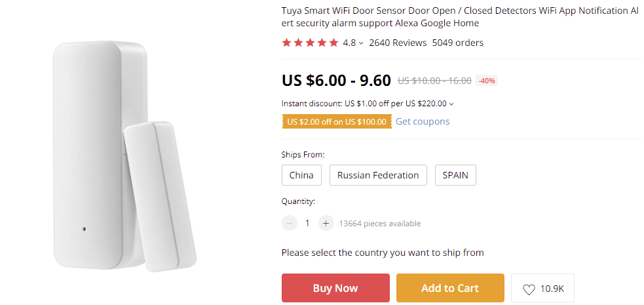644x305 pixels.
Task: Click the quantity number field
Action: [x=307, y=223]
